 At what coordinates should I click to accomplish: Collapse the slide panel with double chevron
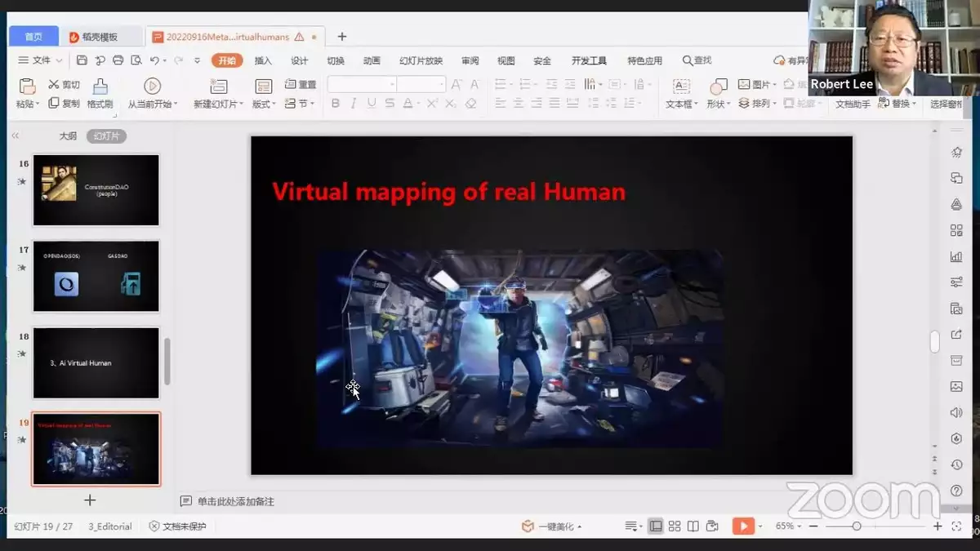pyautogui.click(x=16, y=136)
